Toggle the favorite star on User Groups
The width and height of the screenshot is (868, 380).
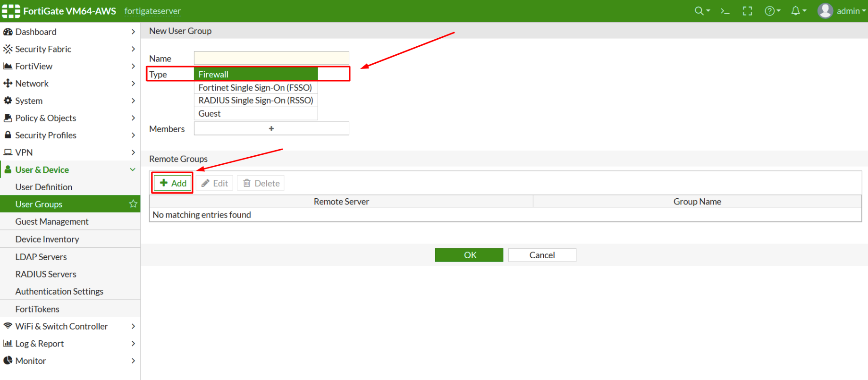pyautogui.click(x=133, y=204)
